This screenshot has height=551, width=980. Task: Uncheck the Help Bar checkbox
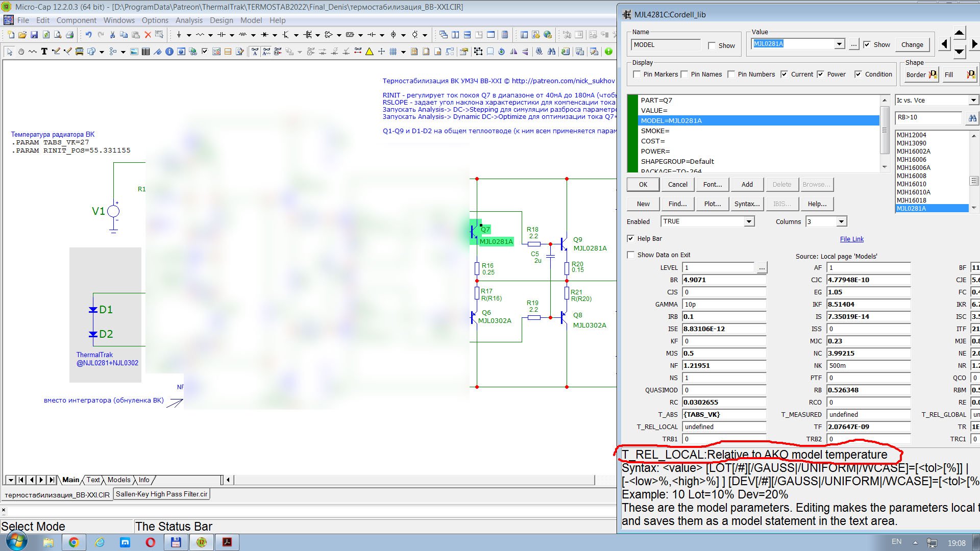pos(631,239)
